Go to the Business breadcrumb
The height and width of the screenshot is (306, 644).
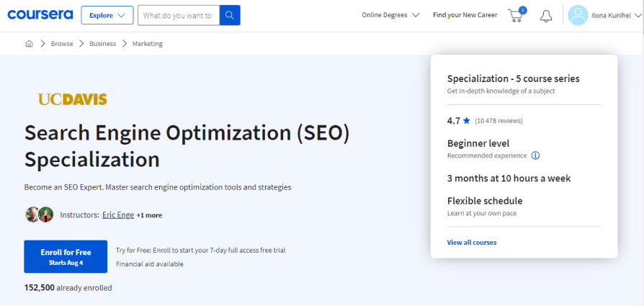tap(102, 44)
